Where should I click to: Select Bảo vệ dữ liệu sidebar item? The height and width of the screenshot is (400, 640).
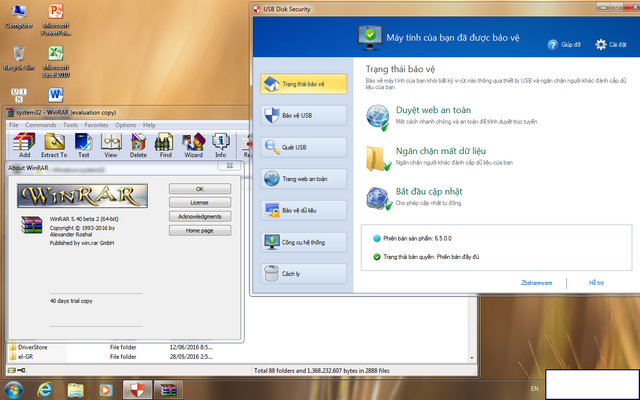point(303,210)
